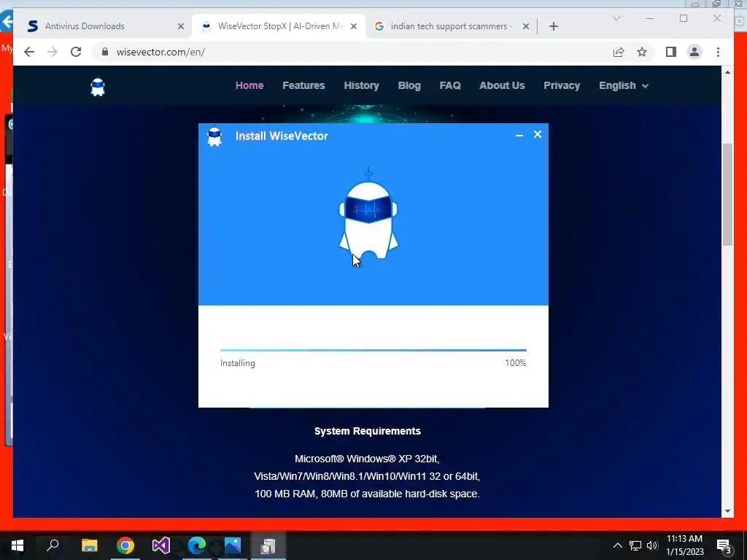Go to the Blog page

[409, 86]
